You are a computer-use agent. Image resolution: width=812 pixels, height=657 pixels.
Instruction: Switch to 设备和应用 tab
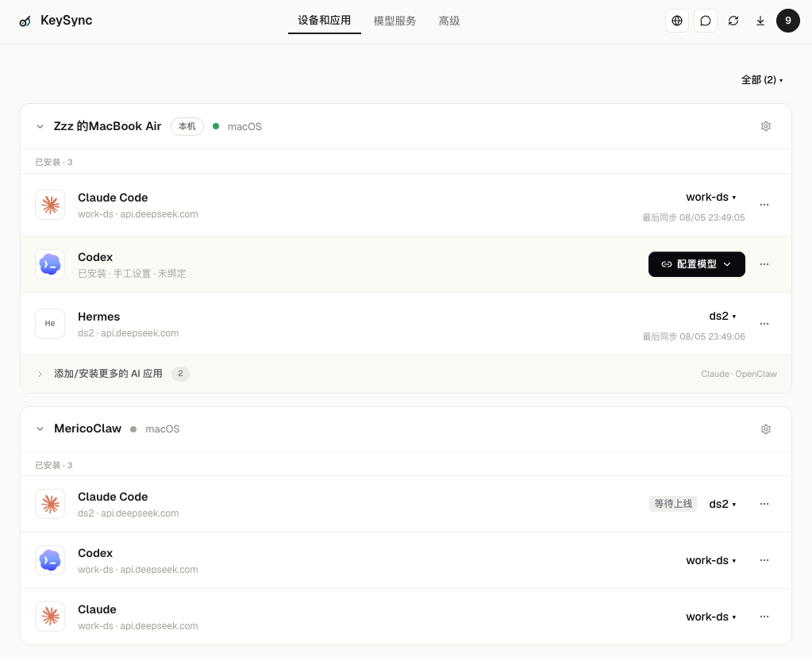(324, 21)
